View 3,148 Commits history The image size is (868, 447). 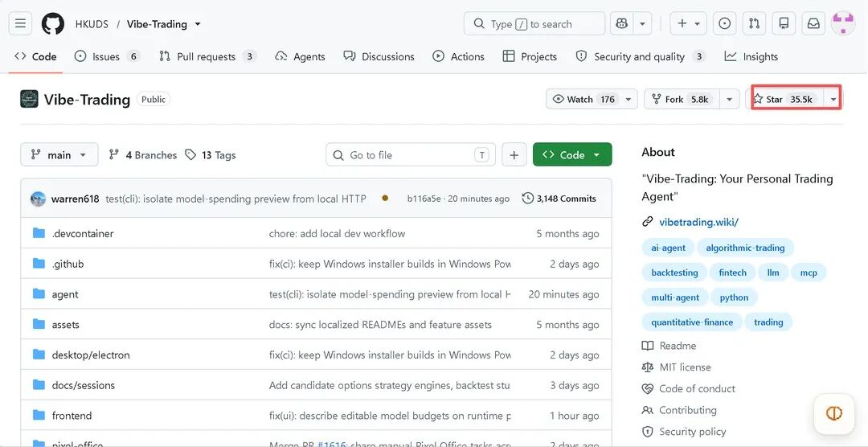[x=559, y=199]
